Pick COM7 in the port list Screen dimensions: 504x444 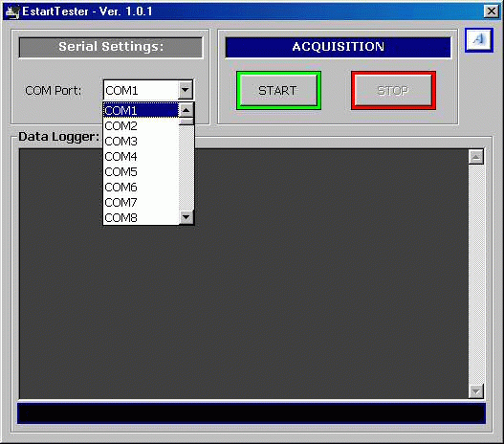tap(142, 203)
